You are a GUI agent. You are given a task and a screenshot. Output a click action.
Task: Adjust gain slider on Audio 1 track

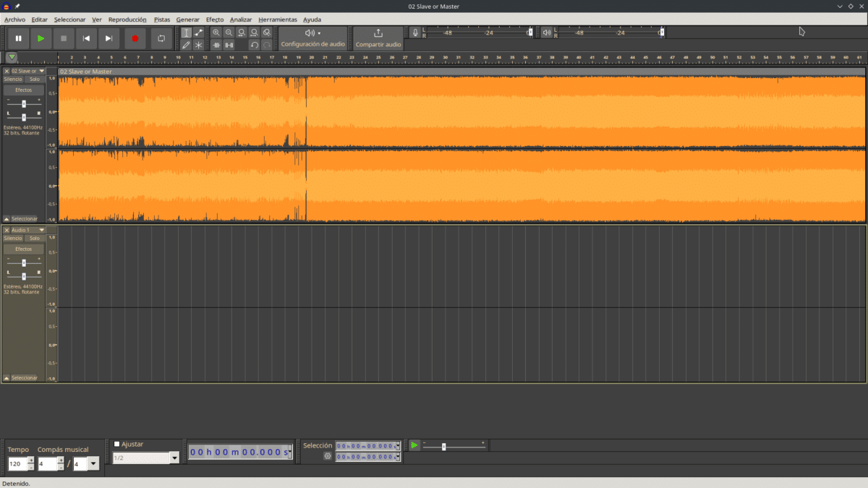(x=24, y=262)
